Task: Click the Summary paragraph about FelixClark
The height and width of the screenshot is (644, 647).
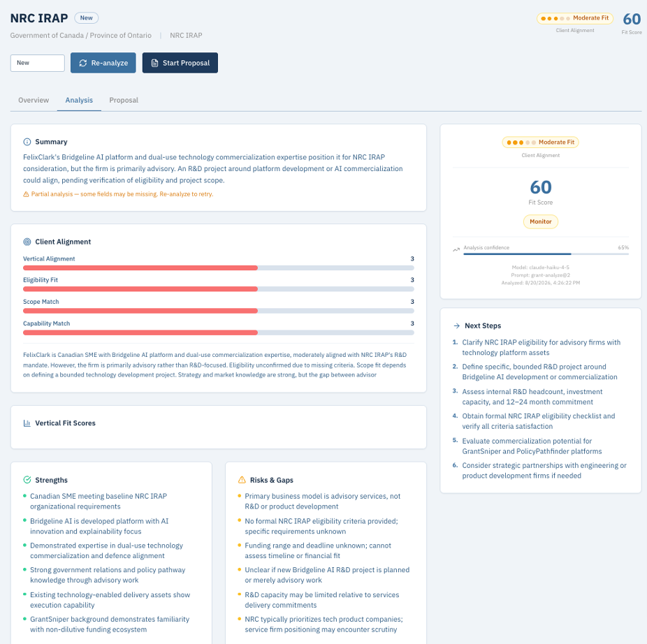Action: pyautogui.click(x=213, y=169)
